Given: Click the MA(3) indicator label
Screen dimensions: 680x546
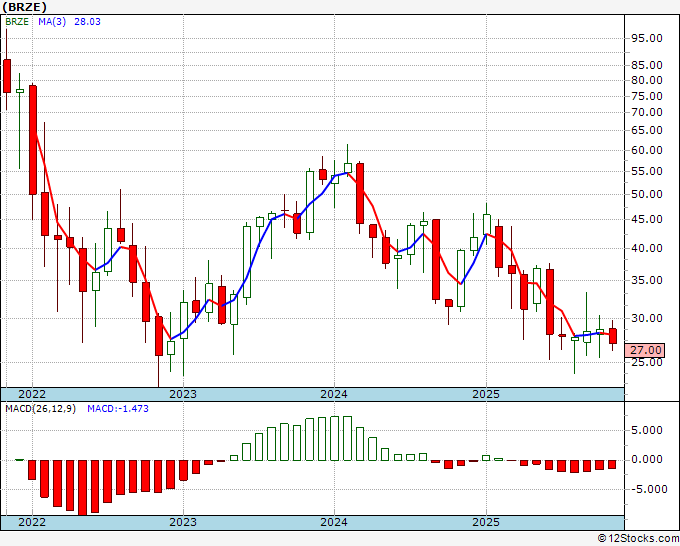Looking at the screenshot, I should point(52,21).
